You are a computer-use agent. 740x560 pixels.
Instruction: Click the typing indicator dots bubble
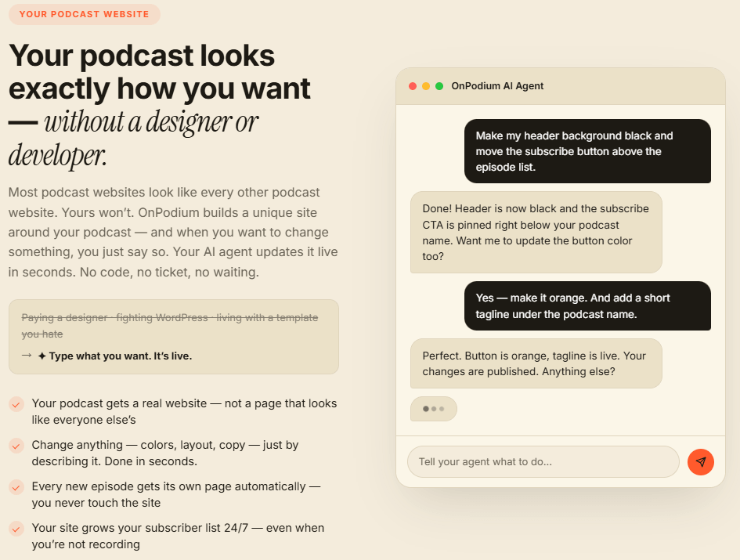click(434, 409)
